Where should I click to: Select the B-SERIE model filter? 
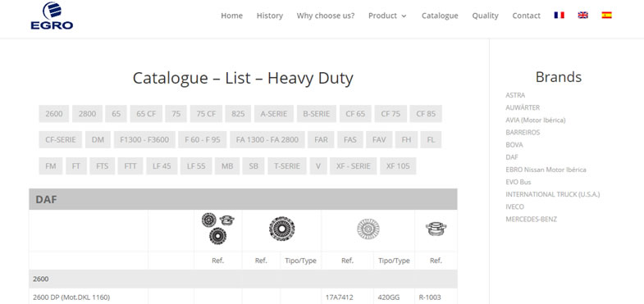[x=316, y=114]
